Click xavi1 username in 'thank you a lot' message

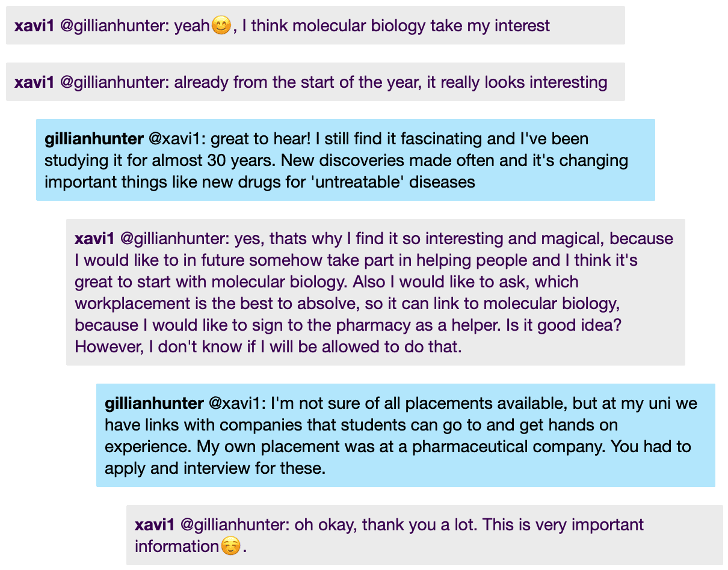[155, 525]
